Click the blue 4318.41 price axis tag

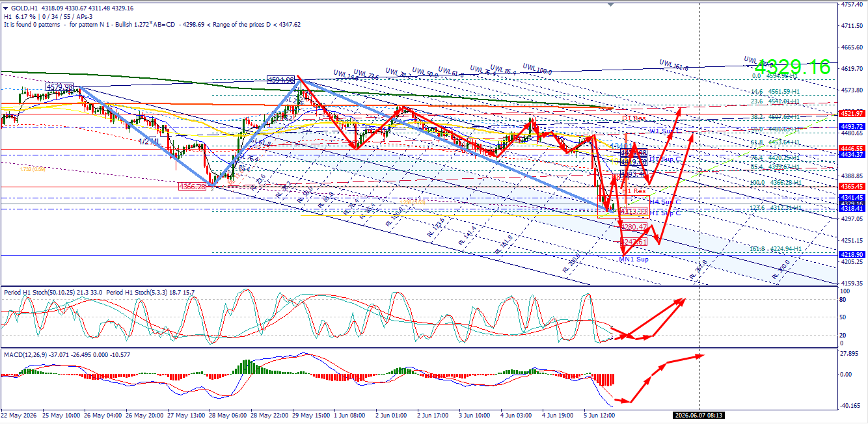coord(852,208)
